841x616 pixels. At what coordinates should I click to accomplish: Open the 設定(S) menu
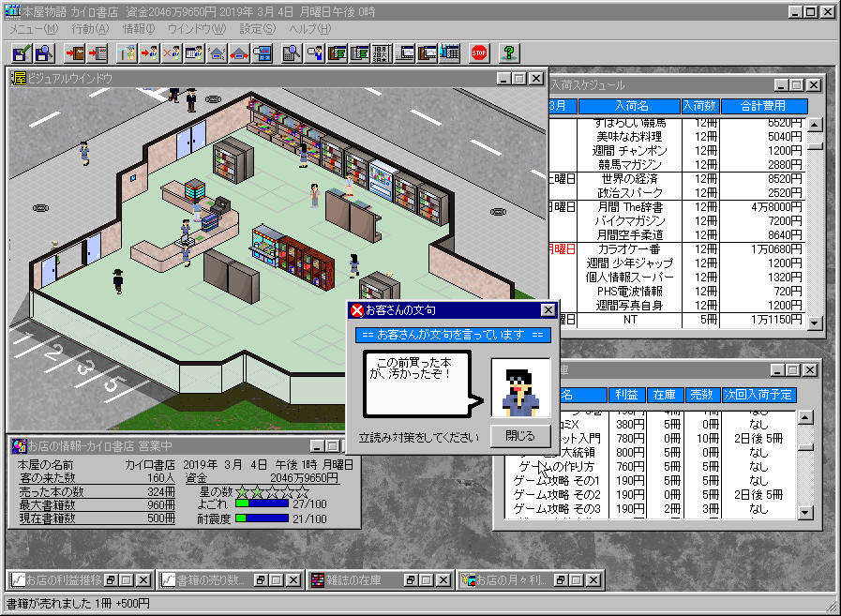pyautogui.click(x=258, y=29)
